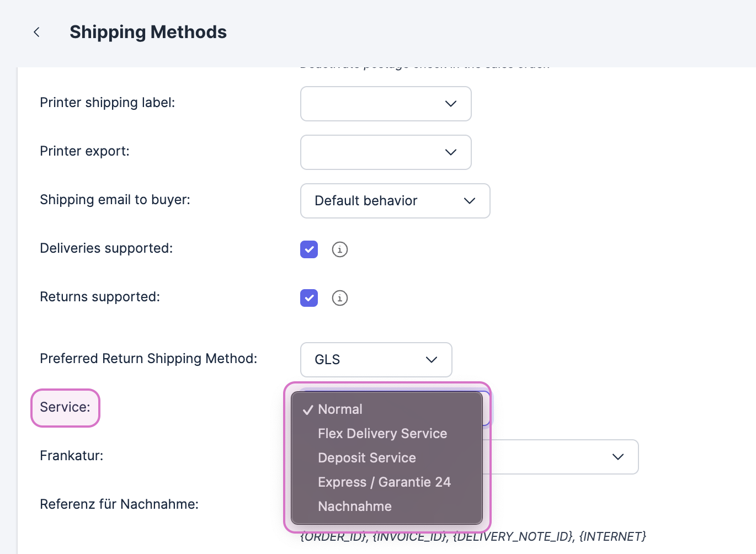
Task: Open the info icon for Returns supported
Action: click(340, 298)
